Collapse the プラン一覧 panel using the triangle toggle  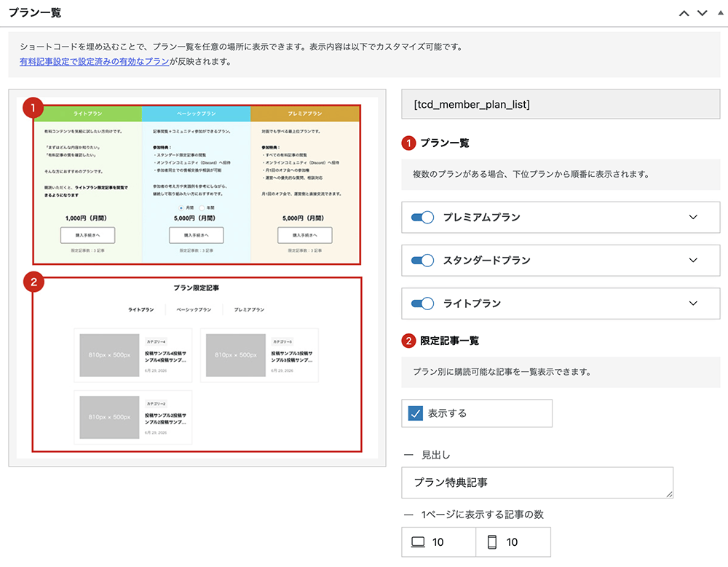pos(721,12)
